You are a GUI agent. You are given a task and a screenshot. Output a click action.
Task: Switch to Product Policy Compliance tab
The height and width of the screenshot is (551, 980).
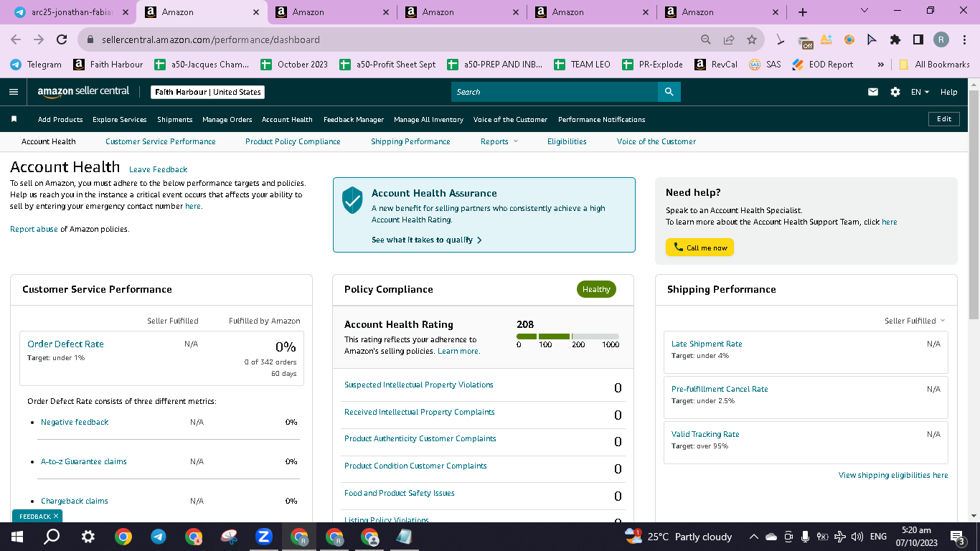(293, 141)
